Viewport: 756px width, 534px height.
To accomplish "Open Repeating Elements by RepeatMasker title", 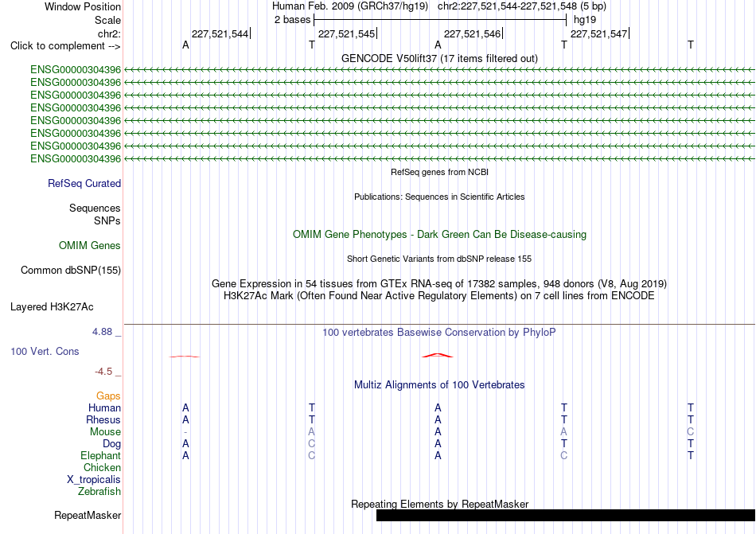I will [440, 504].
